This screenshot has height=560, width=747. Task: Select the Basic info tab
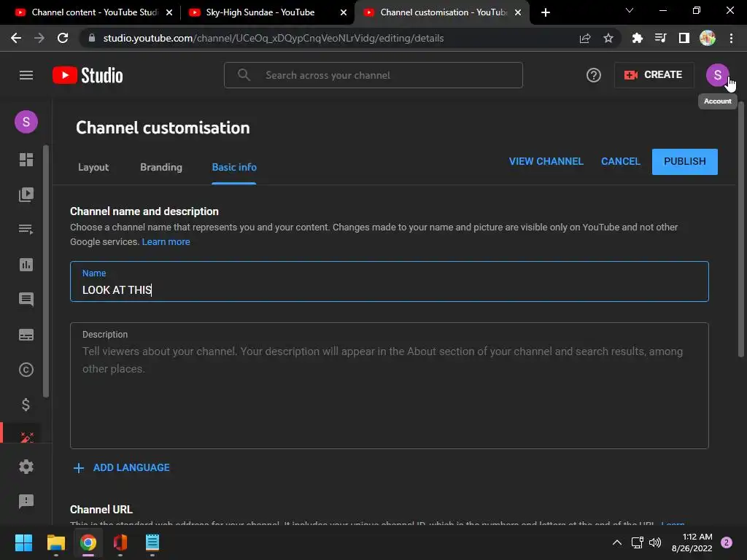(x=234, y=167)
